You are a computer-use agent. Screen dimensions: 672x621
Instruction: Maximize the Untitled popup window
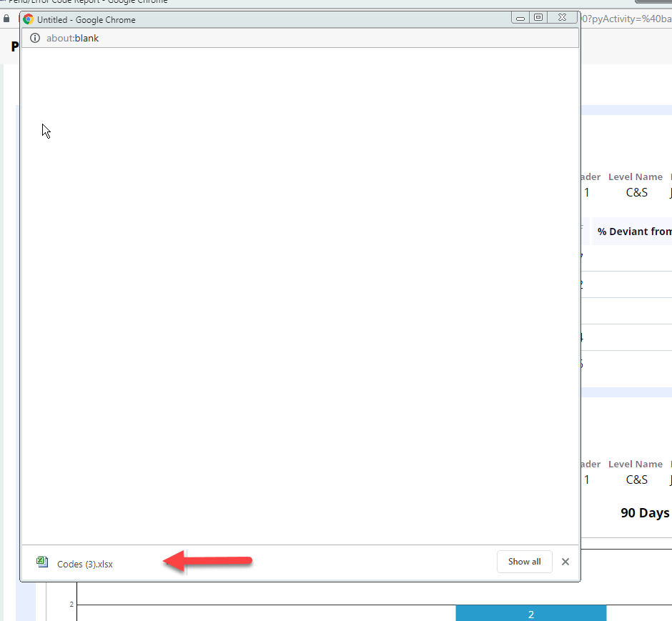[x=539, y=18]
